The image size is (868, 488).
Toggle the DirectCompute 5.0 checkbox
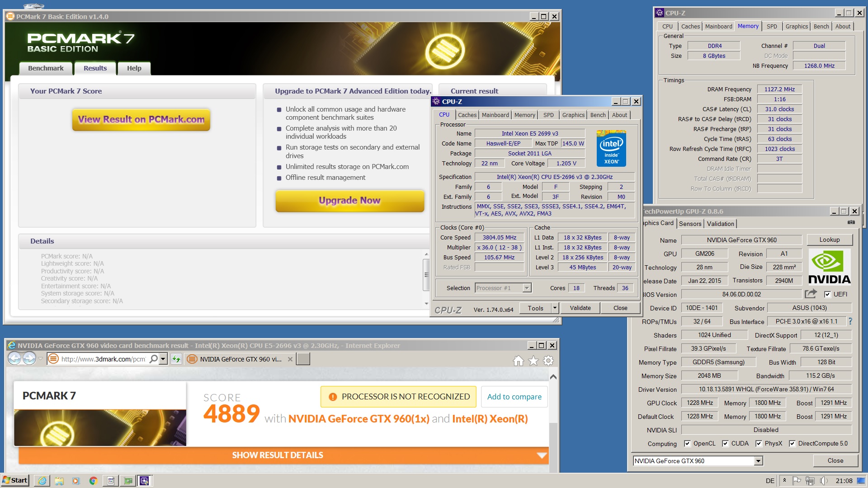792,443
